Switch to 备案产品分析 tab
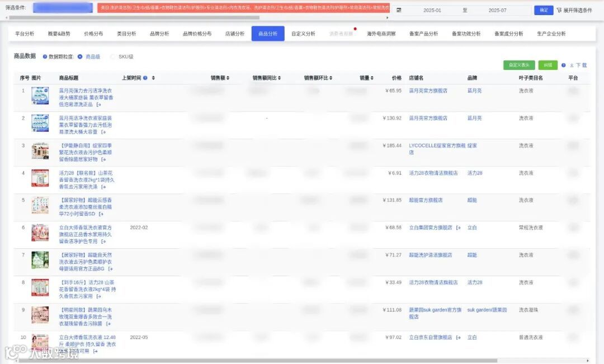 point(424,34)
